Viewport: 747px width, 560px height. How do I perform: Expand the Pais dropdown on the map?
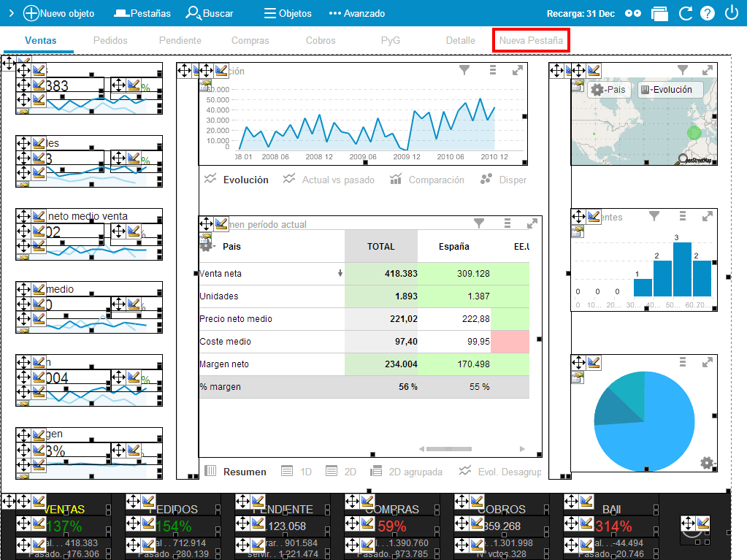(608, 90)
